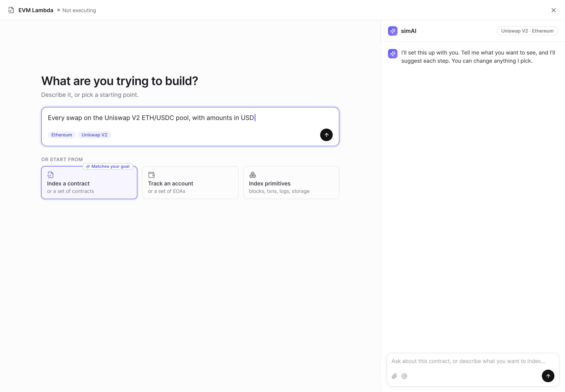Click the Uniswap V2 · Ethereum context pill
Viewport: 565px width, 392px height.
tap(527, 31)
